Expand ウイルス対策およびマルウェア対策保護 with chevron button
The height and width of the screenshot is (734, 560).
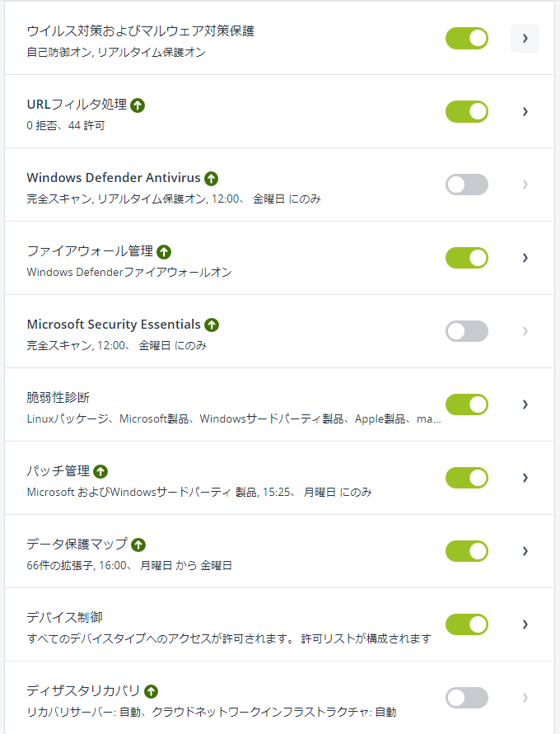pos(525,39)
